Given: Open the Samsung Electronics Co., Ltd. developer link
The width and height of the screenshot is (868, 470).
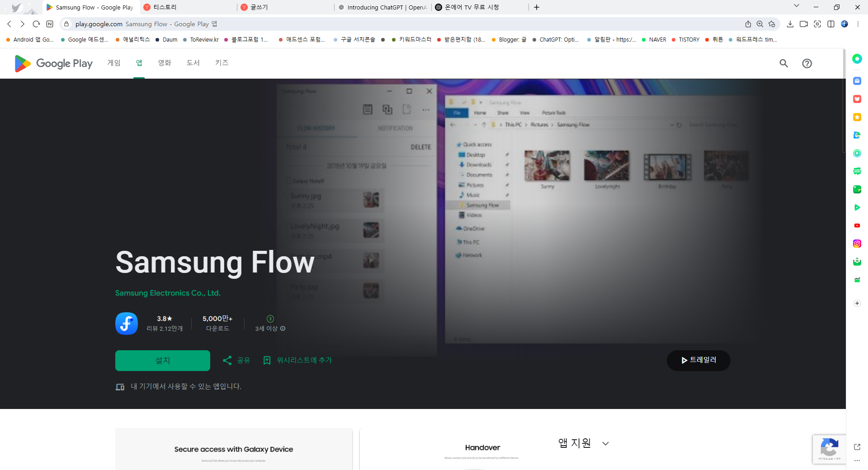Looking at the screenshot, I should 168,293.
